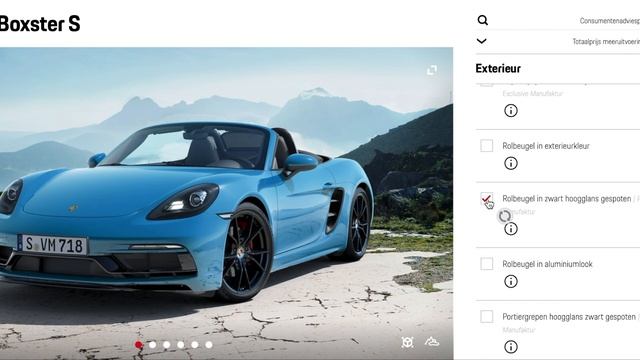Viewport: 640px width, 360px height.
Task: Click Totaalprijs meeruitvoering label
Action: tap(606, 42)
